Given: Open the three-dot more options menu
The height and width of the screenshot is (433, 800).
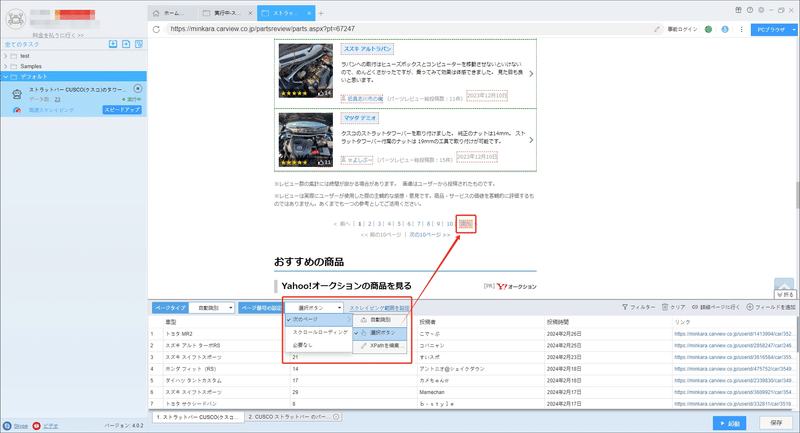Looking at the screenshot, I should [741, 29].
